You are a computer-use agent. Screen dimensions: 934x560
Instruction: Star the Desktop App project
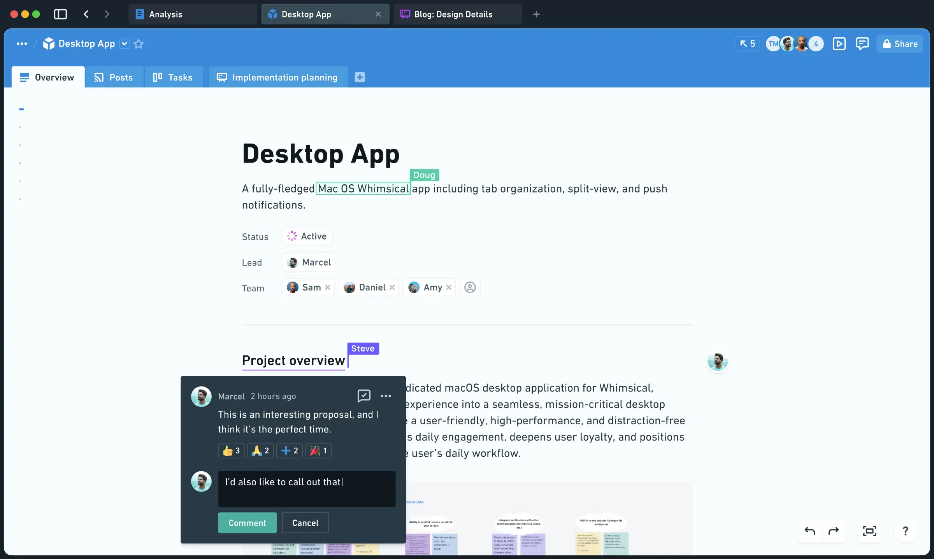click(x=139, y=44)
